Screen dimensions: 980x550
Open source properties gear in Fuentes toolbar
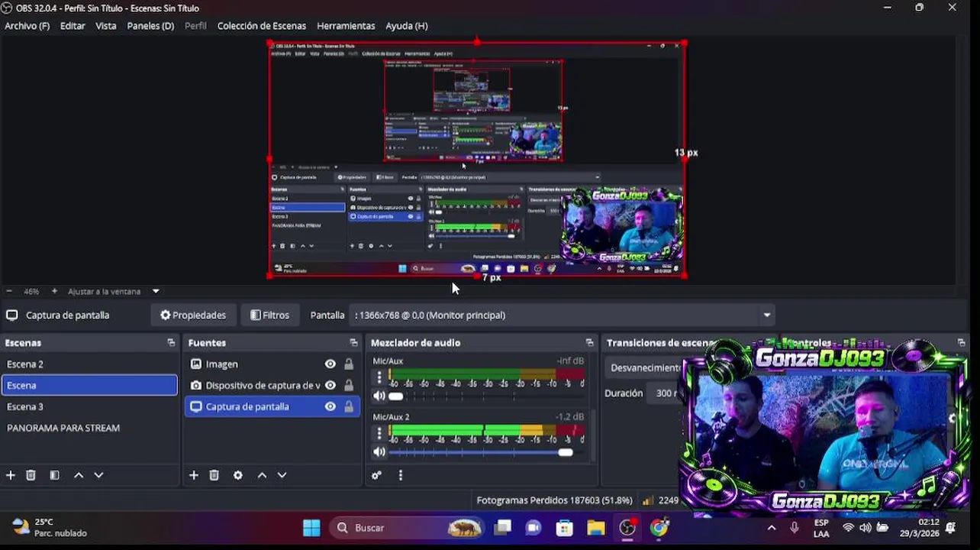click(238, 475)
